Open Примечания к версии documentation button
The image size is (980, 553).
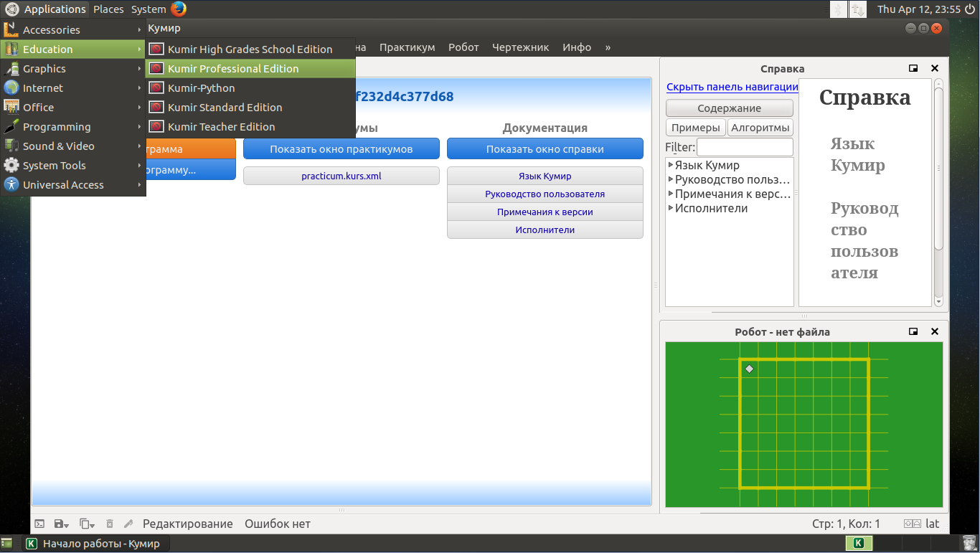point(545,212)
